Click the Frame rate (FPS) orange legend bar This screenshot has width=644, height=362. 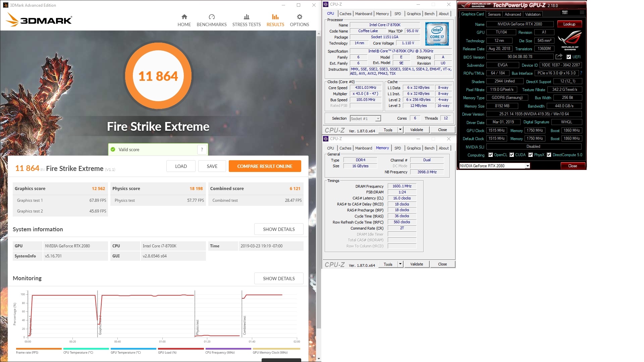pyautogui.click(x=39, y=349)
